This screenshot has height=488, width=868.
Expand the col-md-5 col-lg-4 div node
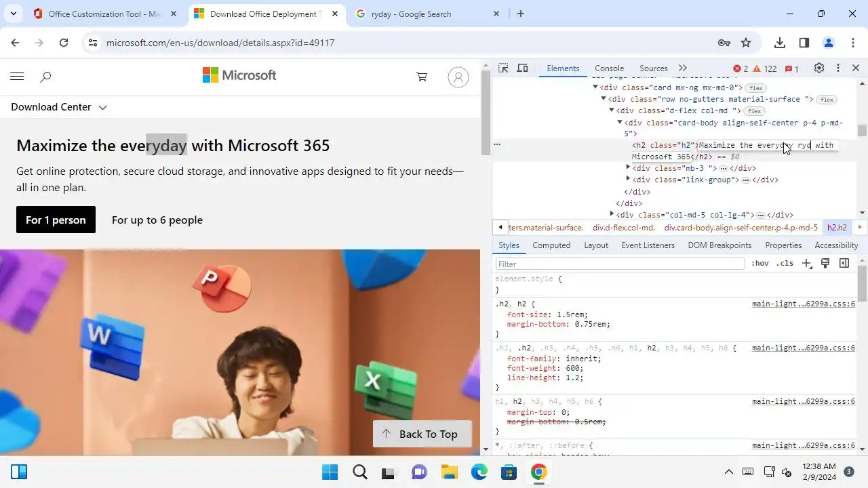coord(612,214)
